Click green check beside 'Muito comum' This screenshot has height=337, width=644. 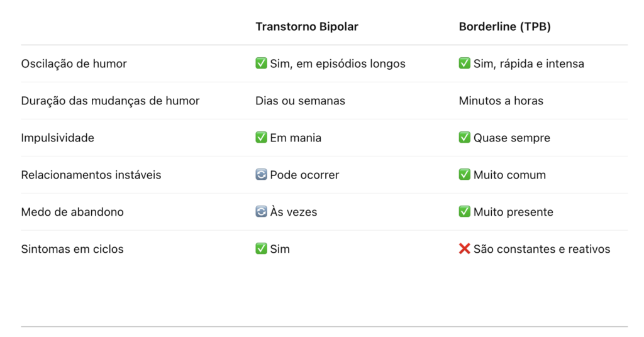tap(465, 174)
